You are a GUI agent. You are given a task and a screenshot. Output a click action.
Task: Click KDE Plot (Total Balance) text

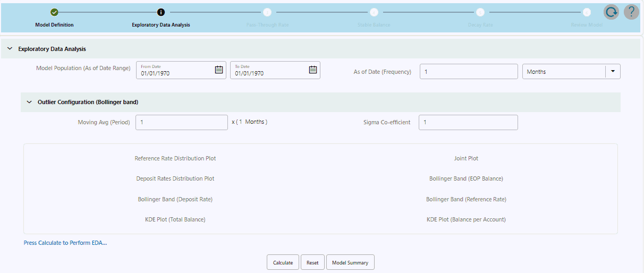(175, 219)
